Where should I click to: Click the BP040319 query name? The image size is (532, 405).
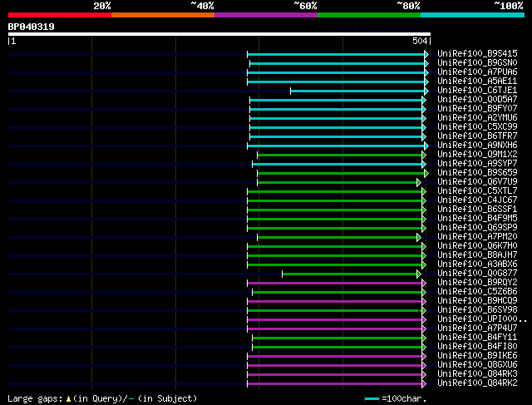pos(32,27)
